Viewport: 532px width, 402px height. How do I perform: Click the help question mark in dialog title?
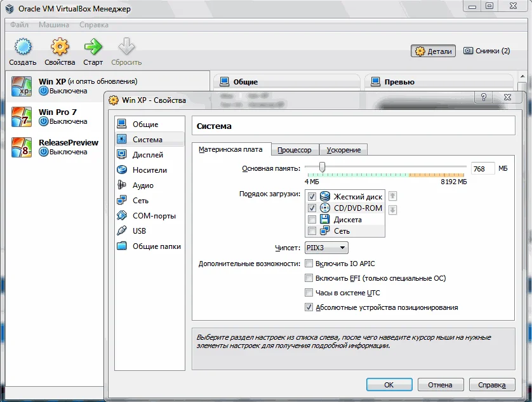484,97
